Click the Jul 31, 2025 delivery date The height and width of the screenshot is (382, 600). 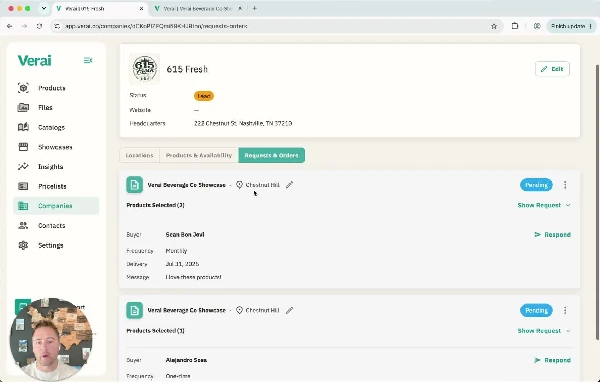click(x=182, y=264)
